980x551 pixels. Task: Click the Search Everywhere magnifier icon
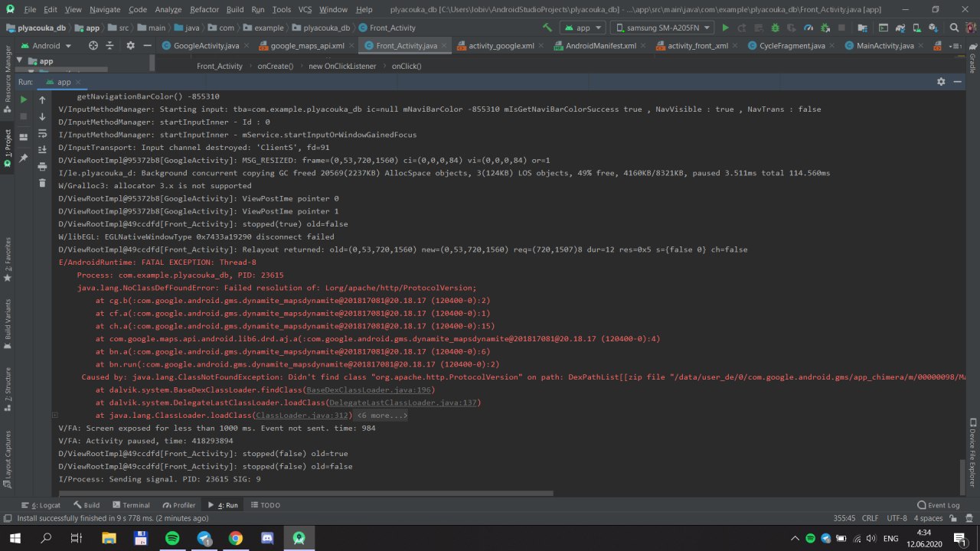(x=955, y=28)
